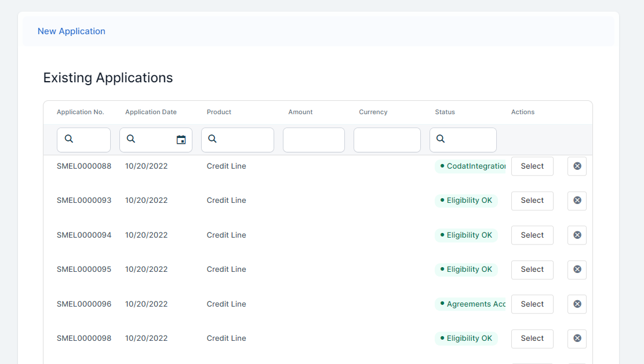
Task: Click the remove icon for SMEL0000098
Action: 577,338
